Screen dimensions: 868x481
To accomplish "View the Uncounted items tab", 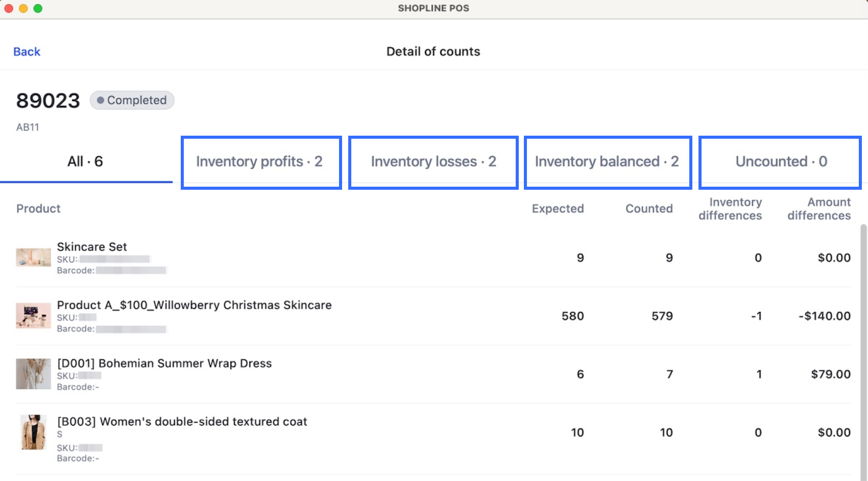I will click(x=780, y=162).
